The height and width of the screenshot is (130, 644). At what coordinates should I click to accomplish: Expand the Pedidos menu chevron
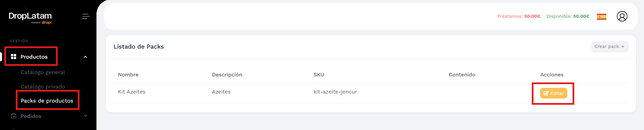pos(85,116)
